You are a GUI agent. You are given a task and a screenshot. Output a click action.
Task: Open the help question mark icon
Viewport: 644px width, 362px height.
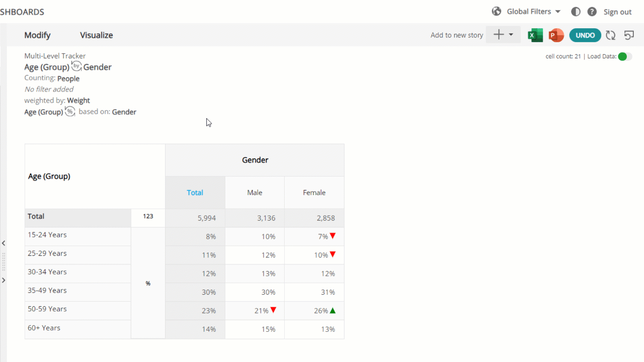coord(592,12)
